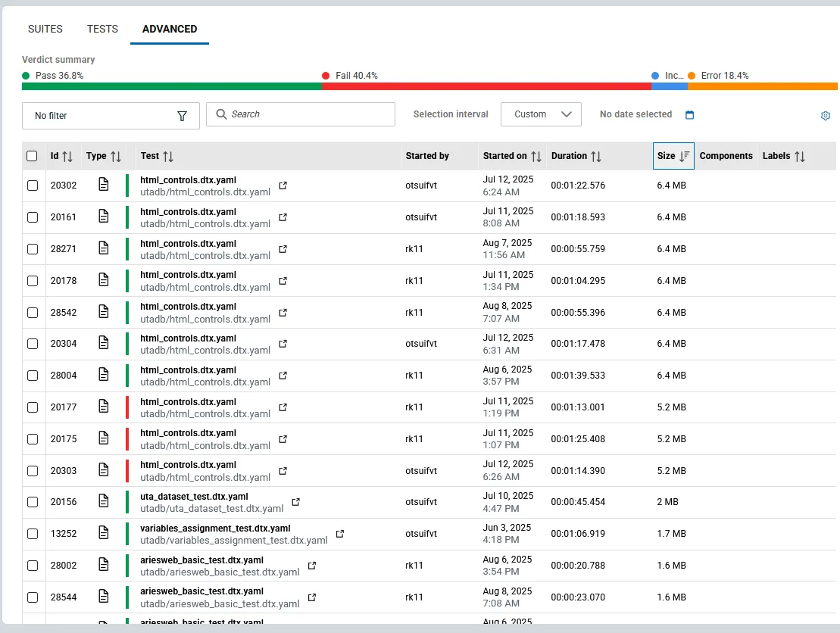Viewport: 840px width, 633px height.
Task: Open the Custom selection interval dropdown
Action: [541, 114]
